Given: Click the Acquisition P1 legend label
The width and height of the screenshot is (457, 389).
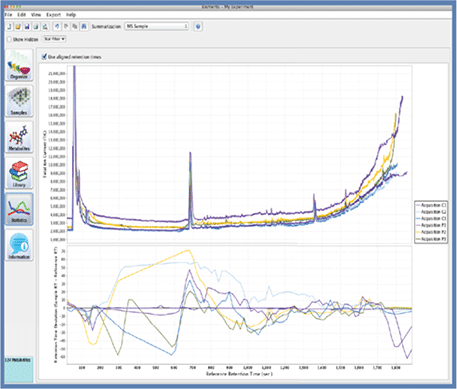Looking at the screenshot, I should (x=434, y=226).
